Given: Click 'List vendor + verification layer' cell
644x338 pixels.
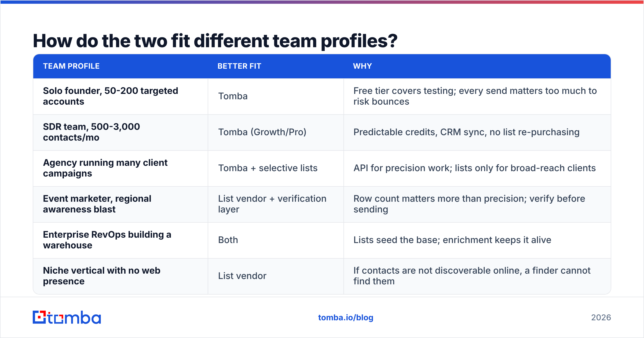Looking at the screenshot, I should tap(276, 204).
